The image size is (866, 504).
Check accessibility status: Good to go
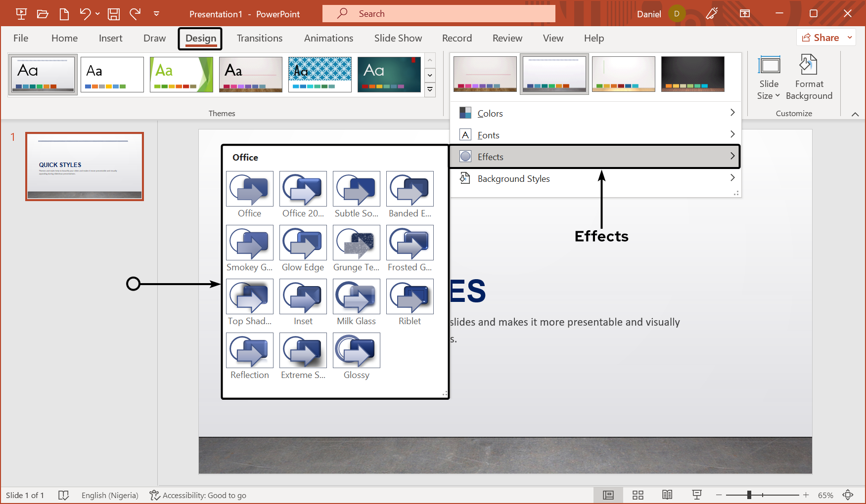[198, 495]
